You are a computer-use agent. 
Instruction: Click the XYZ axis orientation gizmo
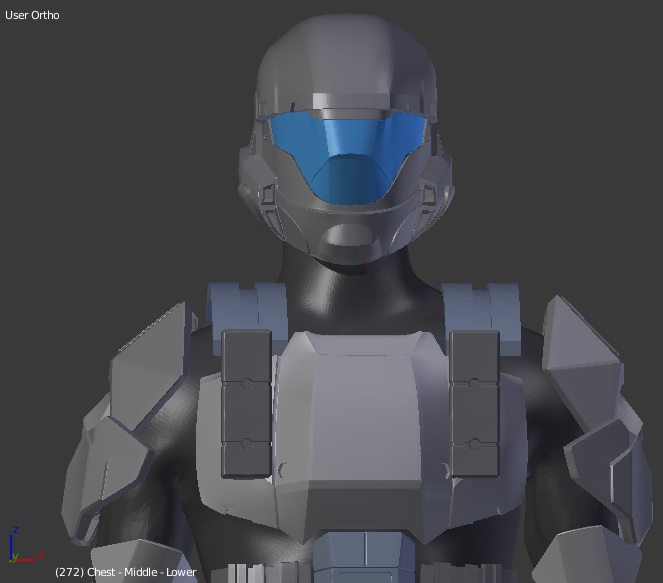pyautogui.click(x=26, y=545)
